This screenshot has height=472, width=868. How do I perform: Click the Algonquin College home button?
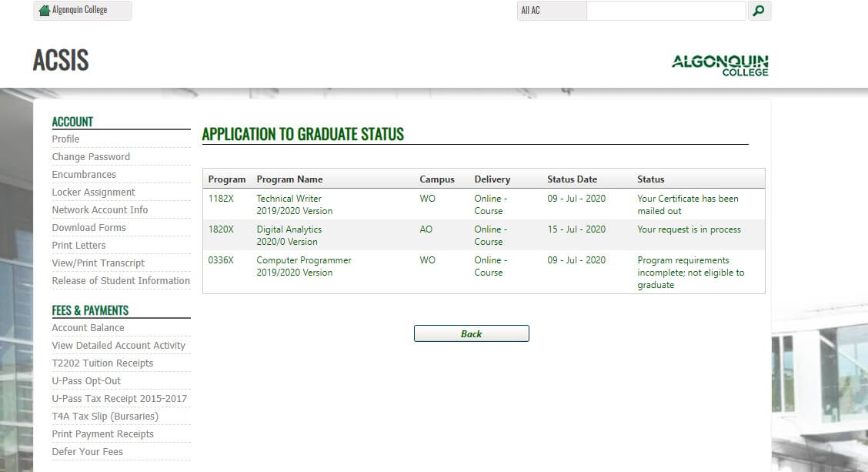[x=82, y=11]
